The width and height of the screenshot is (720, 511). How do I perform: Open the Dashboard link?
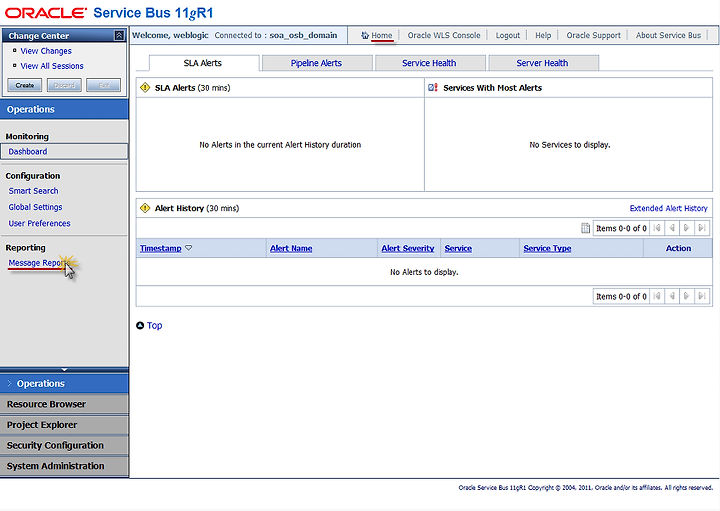tap(28, 152)
